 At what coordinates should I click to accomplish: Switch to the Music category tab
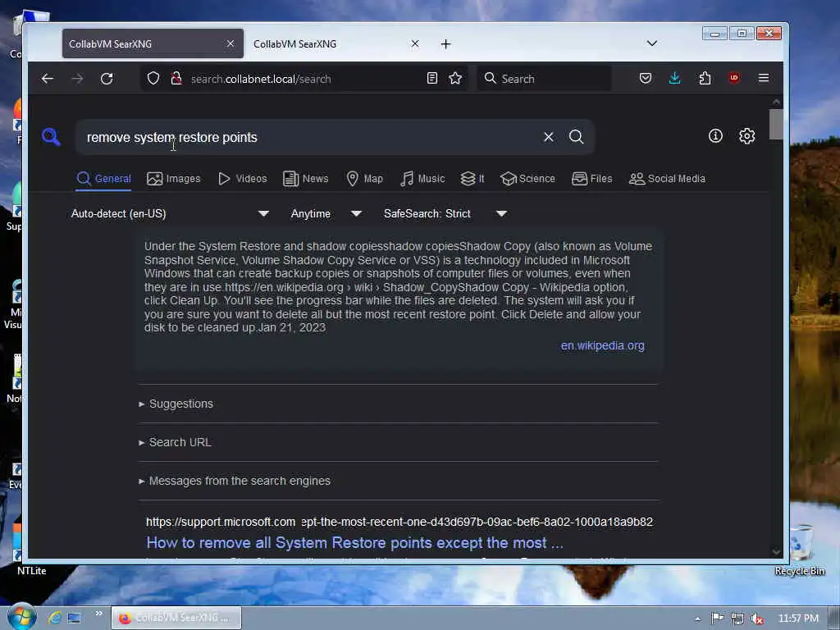(x=422, y=178)
